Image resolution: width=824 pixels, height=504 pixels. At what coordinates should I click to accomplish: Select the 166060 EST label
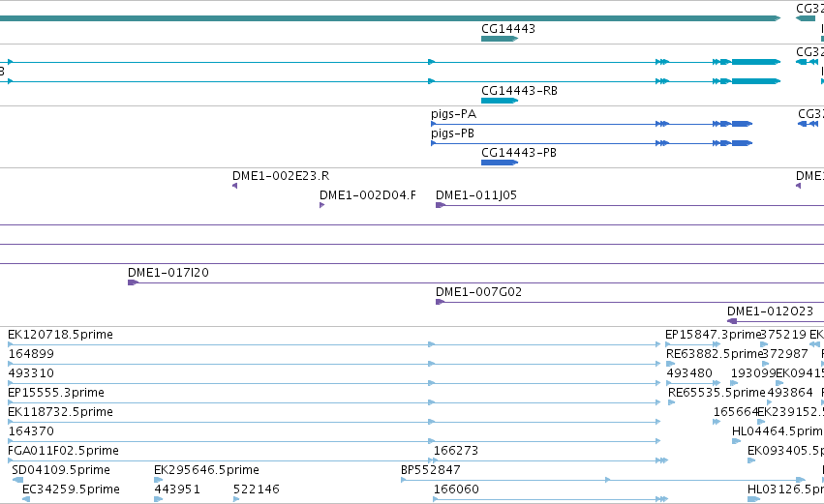point(456,489)
